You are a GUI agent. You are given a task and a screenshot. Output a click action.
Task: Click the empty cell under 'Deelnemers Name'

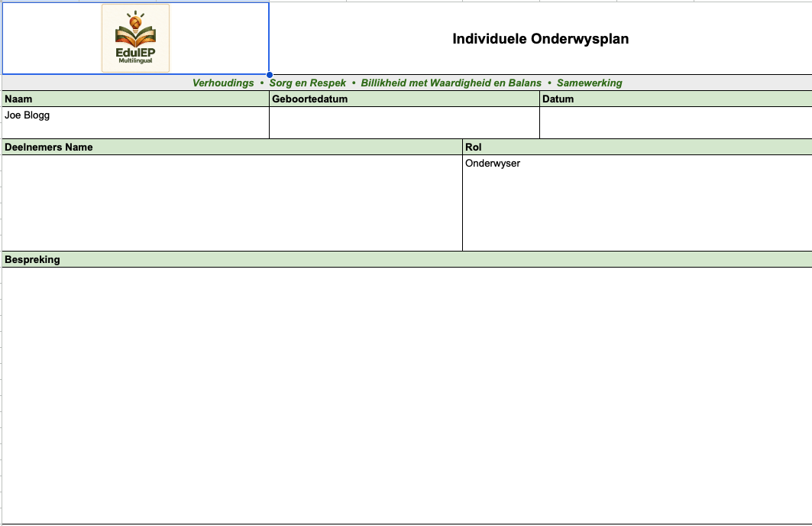[232, 203]
